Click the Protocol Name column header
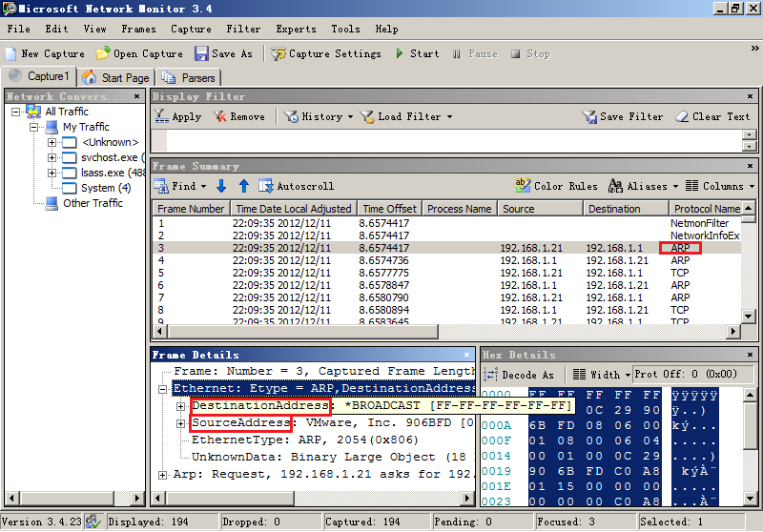 click(x=706, y=209)
